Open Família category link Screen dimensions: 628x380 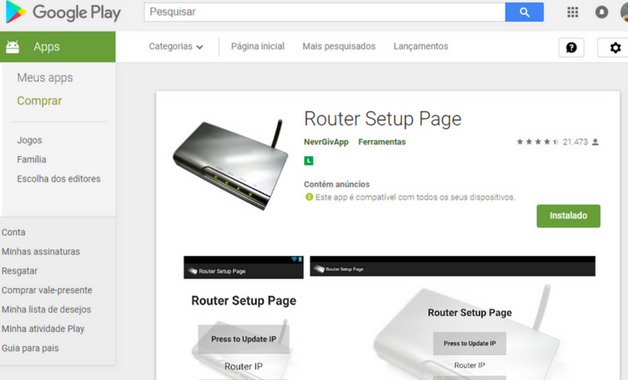[x=32, y=160]
